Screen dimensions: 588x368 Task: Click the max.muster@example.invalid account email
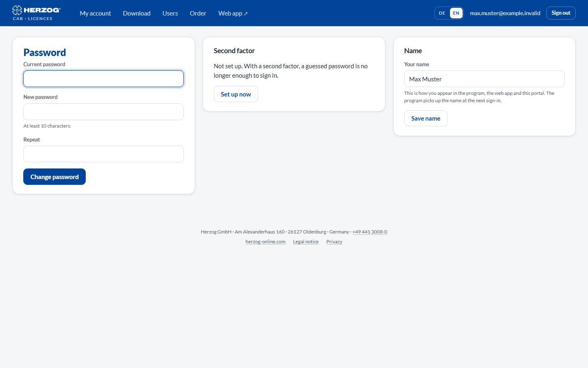pos(505,13)
